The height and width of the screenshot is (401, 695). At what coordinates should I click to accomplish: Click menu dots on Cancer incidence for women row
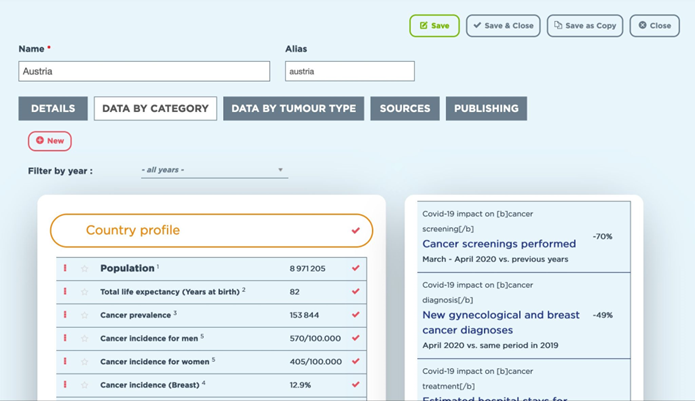point(65,361)
